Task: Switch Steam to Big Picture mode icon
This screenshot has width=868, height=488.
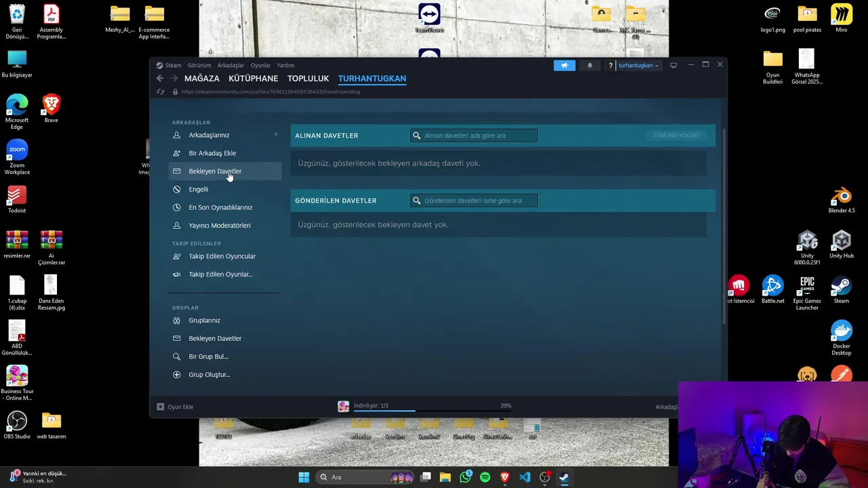Action: coord(673,65)
